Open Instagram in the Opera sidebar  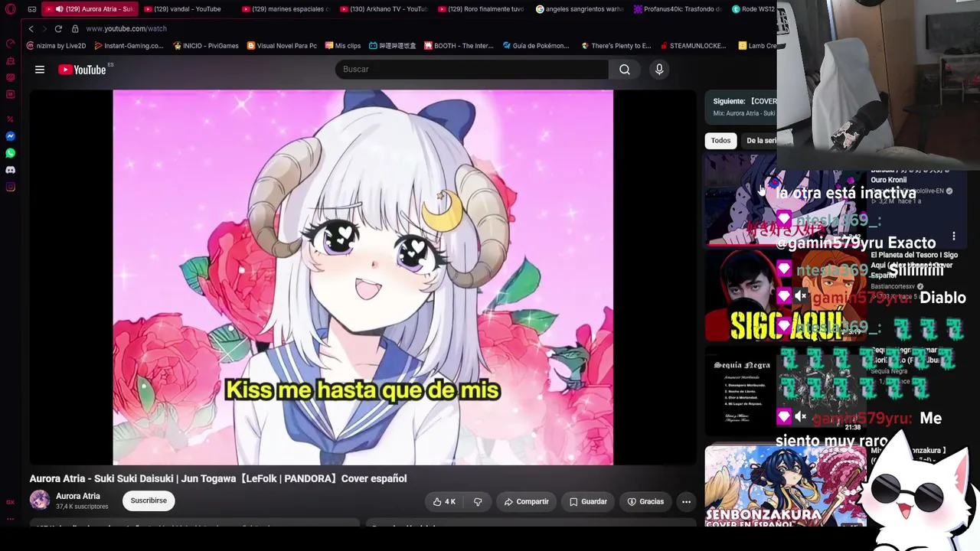(10, 187)
